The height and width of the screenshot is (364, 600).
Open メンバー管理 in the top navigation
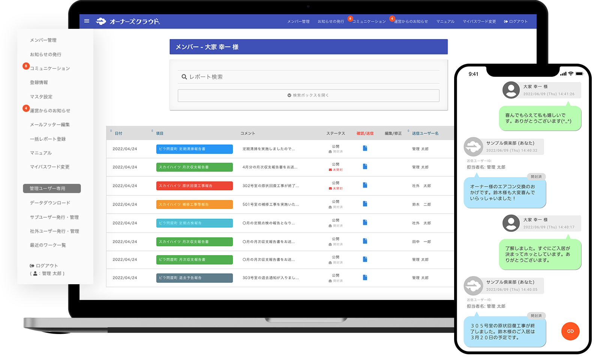298,22
